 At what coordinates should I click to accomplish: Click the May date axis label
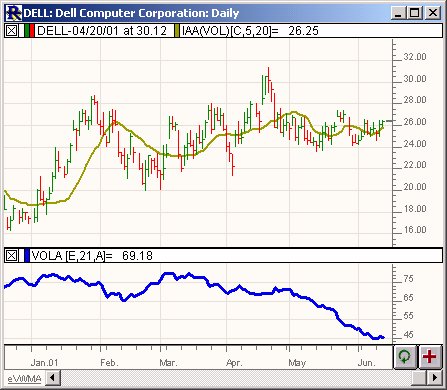(297, 363)
